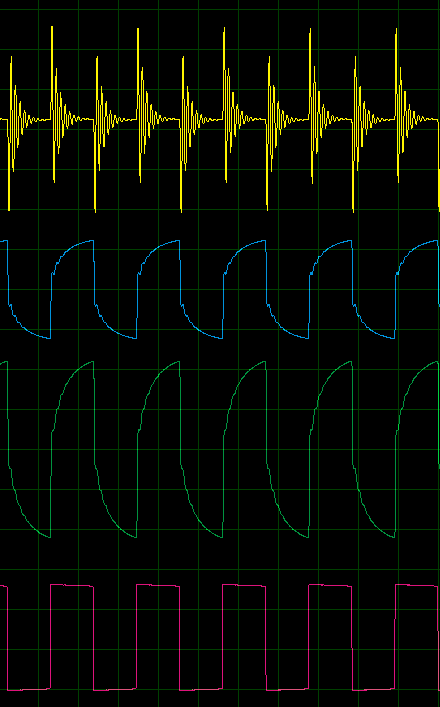Click the first high plateau of pink square wave
This screenshot has width=440, height=707.
[72, 585]
